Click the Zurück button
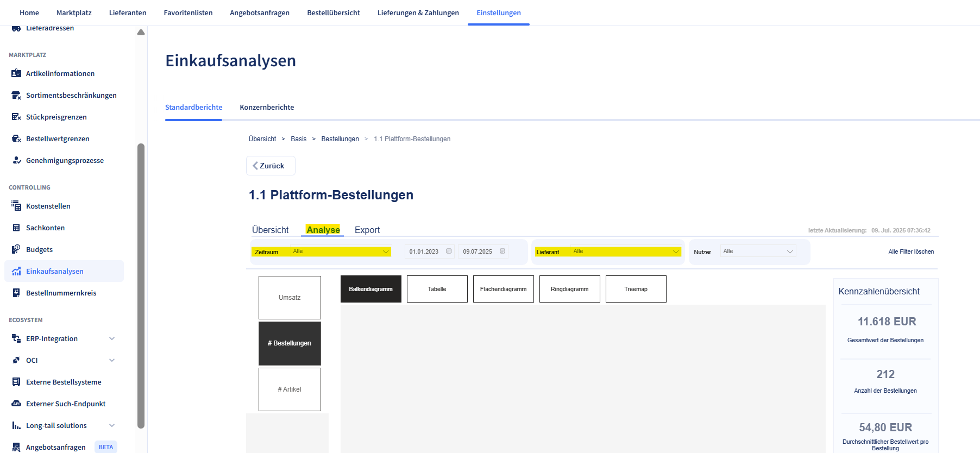This screenshot has width=980, height=453. 271,166
